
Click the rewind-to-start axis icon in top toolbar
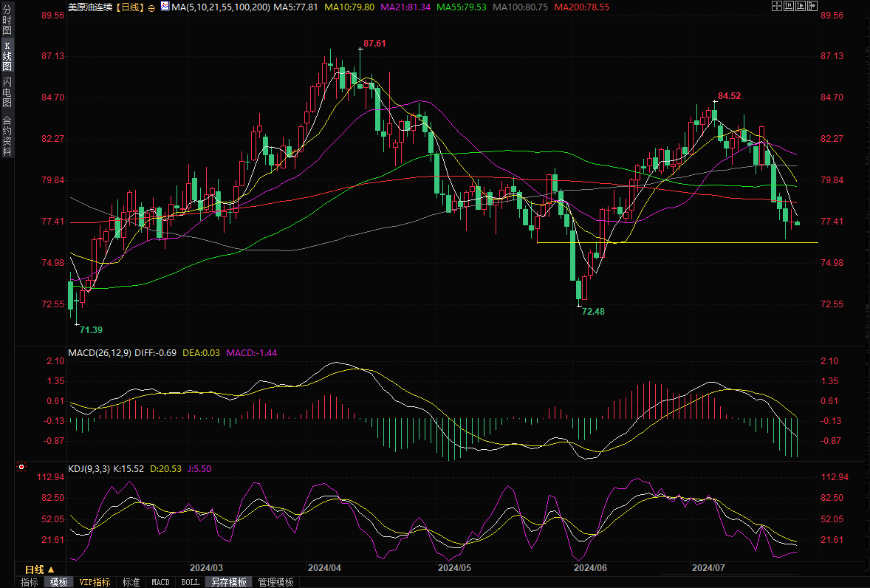[789, 6]
